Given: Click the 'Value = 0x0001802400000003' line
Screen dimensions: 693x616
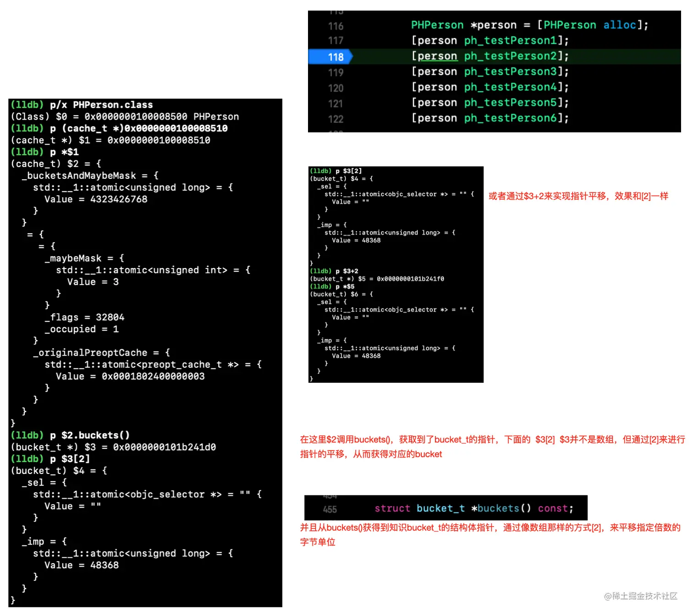Looking at the screenshot, I should click(130, 376).
